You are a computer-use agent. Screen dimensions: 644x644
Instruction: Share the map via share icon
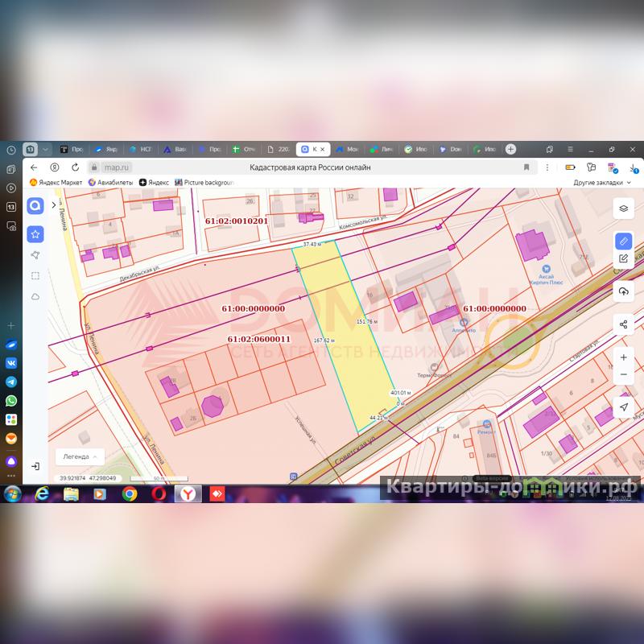(623, 324)
